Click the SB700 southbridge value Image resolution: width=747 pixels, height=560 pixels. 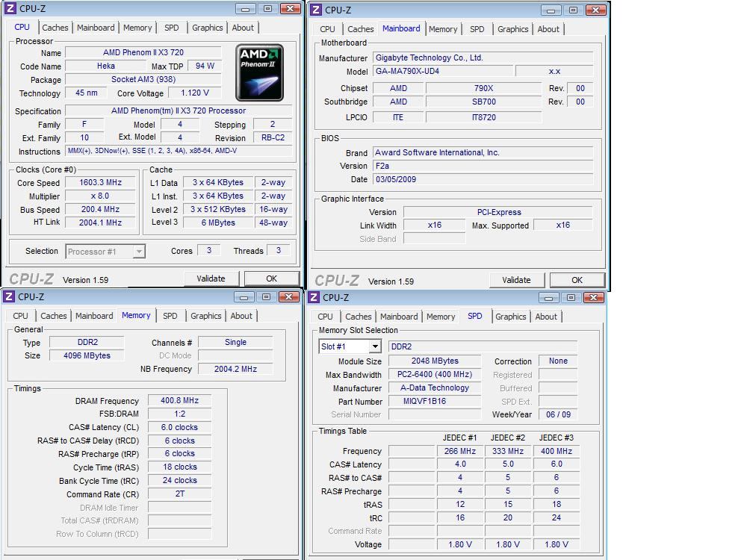[x=483, y=102]
